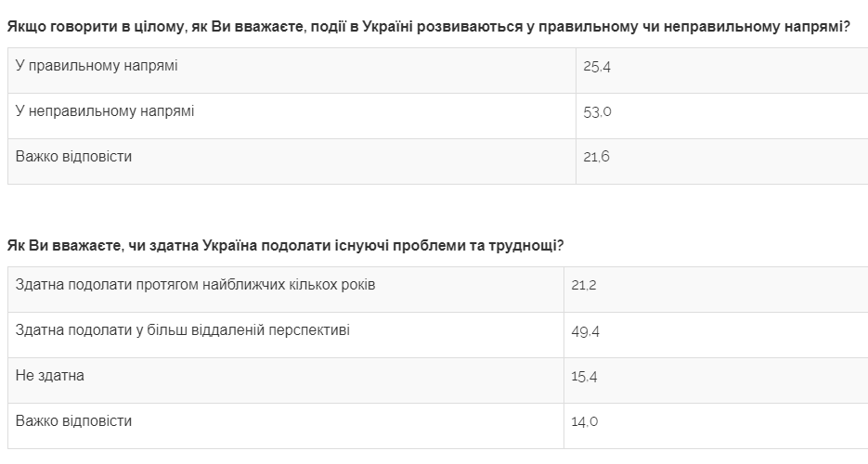Select the 'Не здатна' row label
Image resolution: width=868 pixels, height=464 pixels.
click(50, 376)
